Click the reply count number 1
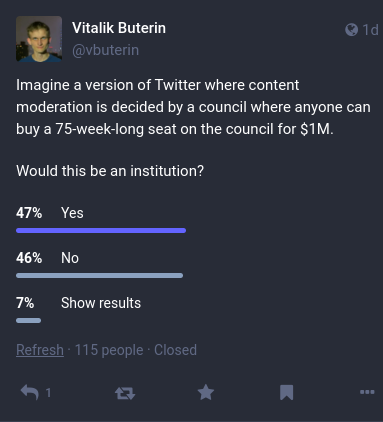383x422 pixels. click(x=48, y=393)
